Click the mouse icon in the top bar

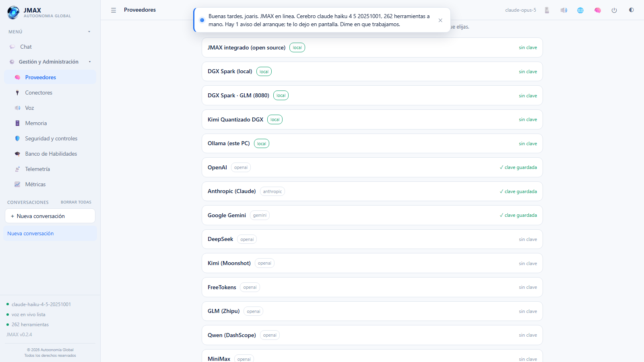click(547, 10)
